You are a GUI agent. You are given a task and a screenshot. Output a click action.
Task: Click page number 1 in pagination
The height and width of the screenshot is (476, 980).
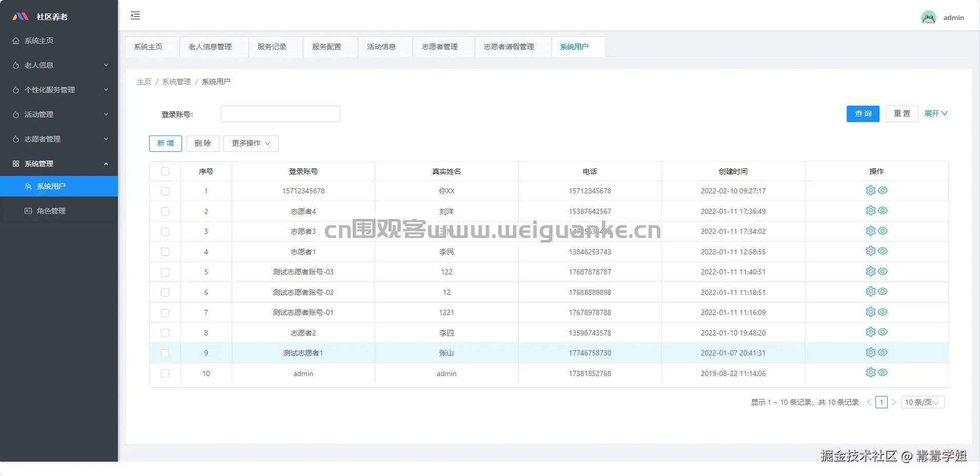click(x=882, y=402)
